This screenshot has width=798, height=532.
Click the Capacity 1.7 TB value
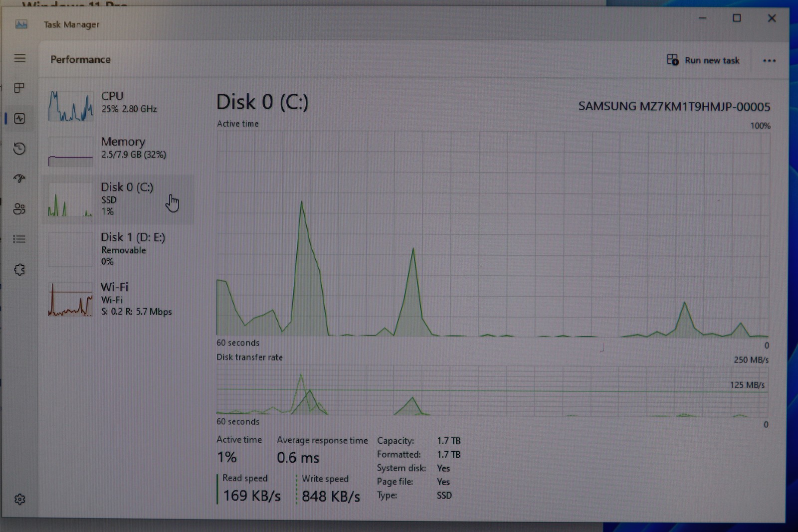click(x=449, y=441)
